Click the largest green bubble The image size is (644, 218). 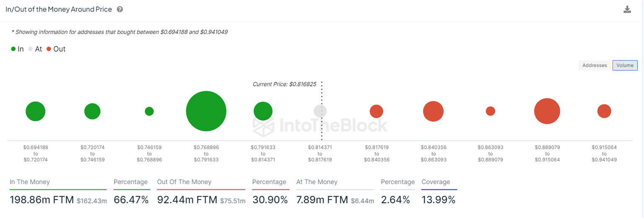click(206, 111)
